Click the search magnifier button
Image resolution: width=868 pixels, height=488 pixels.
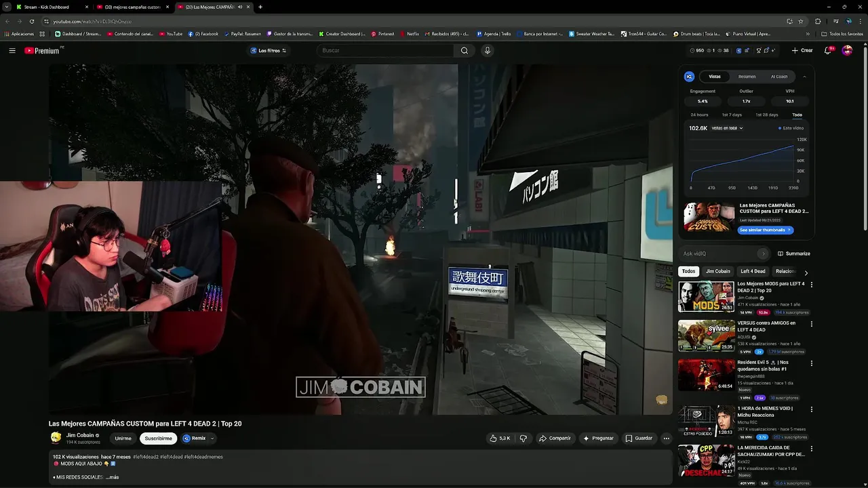tap(465, 50)
